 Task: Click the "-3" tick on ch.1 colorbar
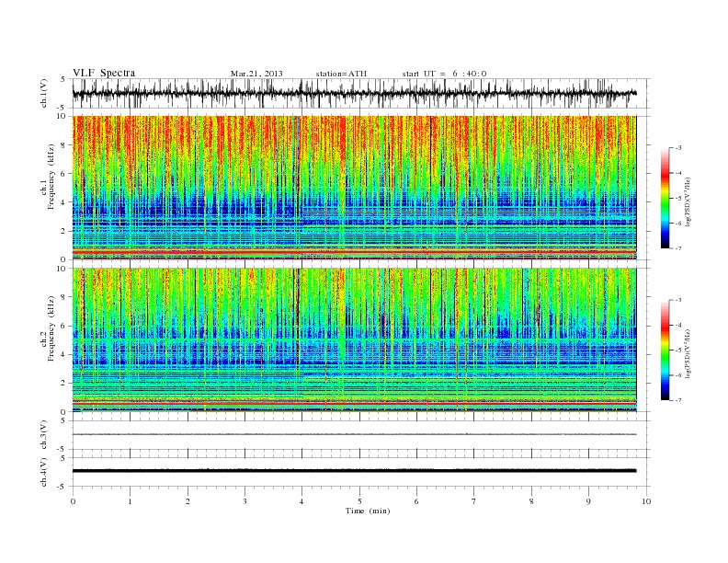pyautogui.click(x=678, y=148)
